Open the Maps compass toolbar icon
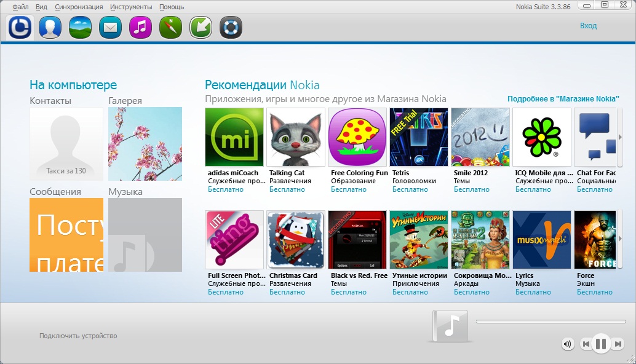 pyautogui.click(x=171, y=27)
